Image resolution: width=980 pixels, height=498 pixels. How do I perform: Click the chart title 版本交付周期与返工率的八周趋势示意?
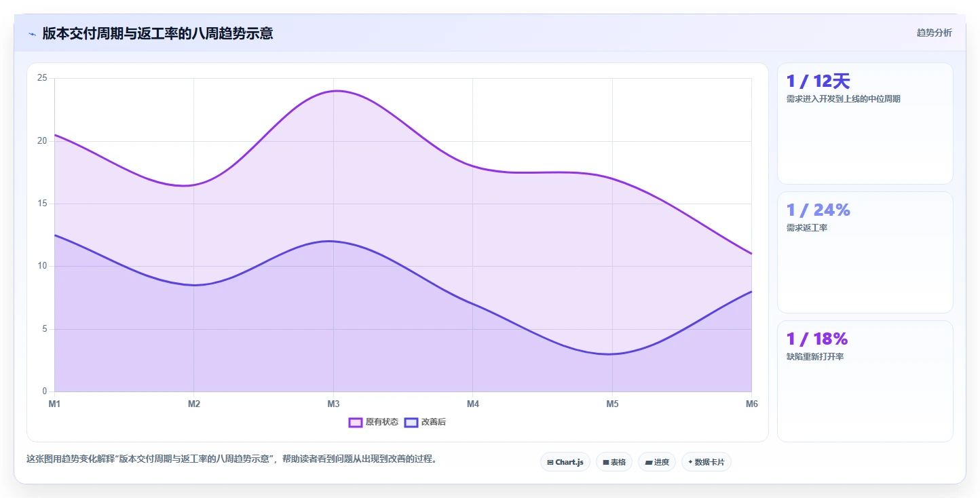pyautogui.click(x=157, y=33)
